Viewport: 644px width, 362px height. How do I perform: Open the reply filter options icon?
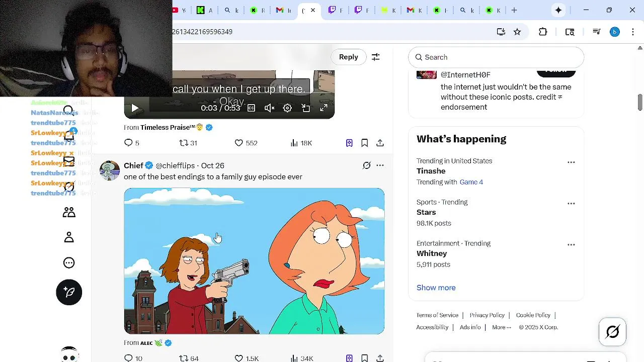375,57
